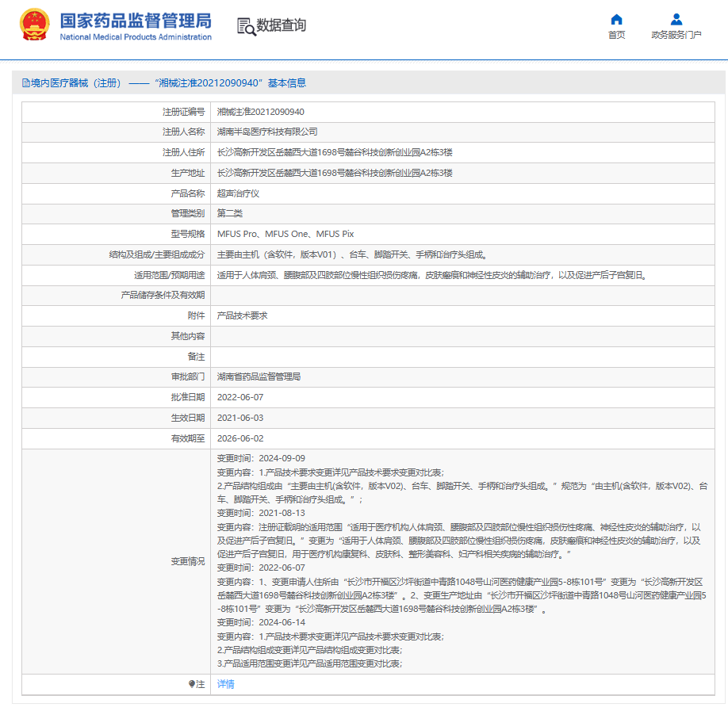Open the 详情 link in the bottom row
Viewport: 728px width, 711px height.
pyautogui.click(x=226, y=684)
